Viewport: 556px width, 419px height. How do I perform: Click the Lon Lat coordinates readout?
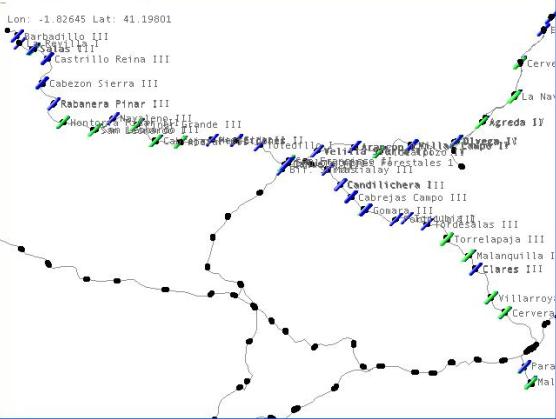pos(89,19)
